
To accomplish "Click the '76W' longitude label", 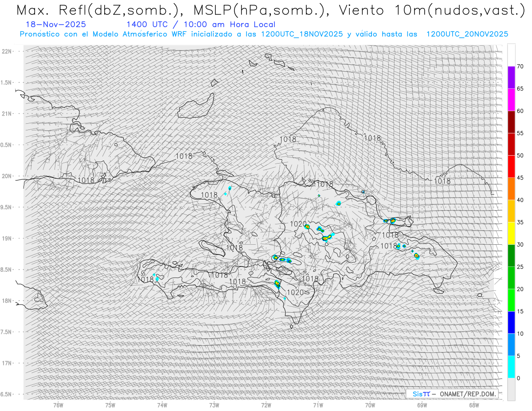I will click(x=58, y=405).
